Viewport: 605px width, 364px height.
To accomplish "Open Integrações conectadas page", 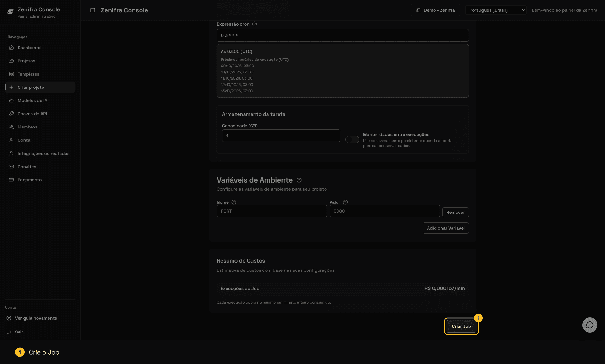I will coord(40,153).
